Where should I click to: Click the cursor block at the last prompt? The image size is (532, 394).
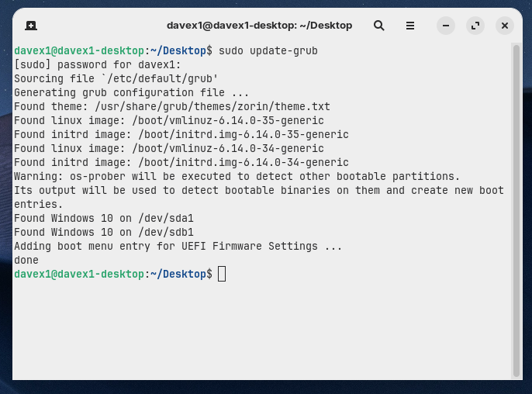point(222,274)
